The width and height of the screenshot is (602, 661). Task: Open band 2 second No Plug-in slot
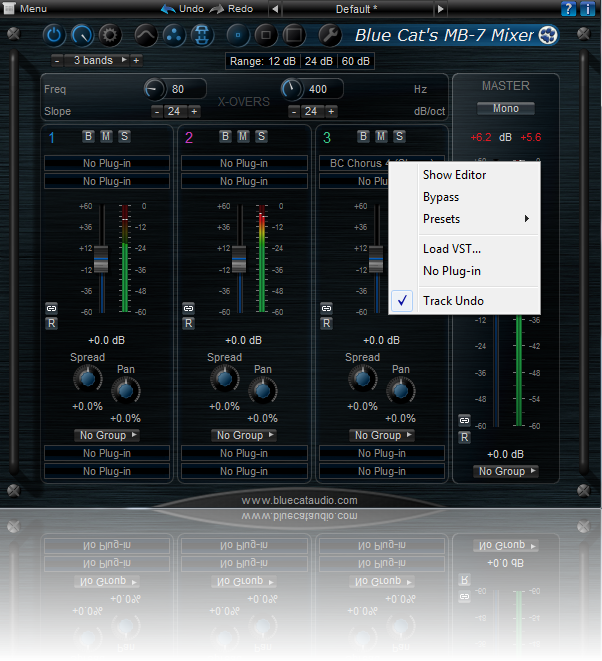244,181
